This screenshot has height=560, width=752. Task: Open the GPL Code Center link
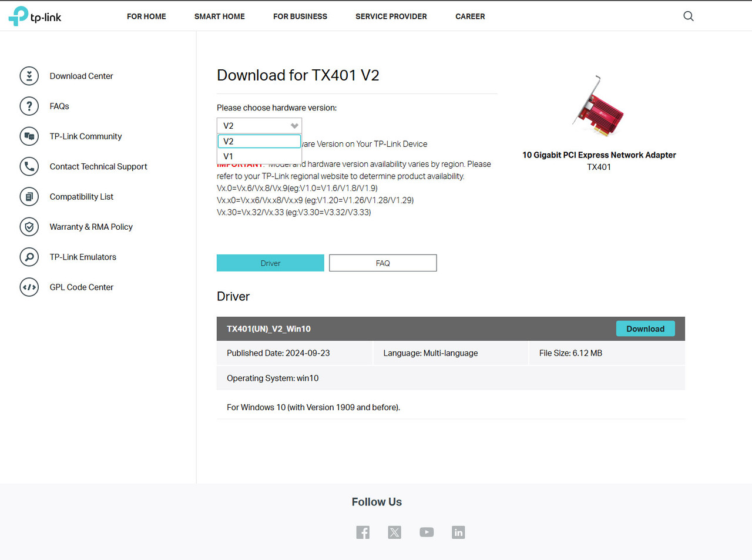click(x=82, y=287)
